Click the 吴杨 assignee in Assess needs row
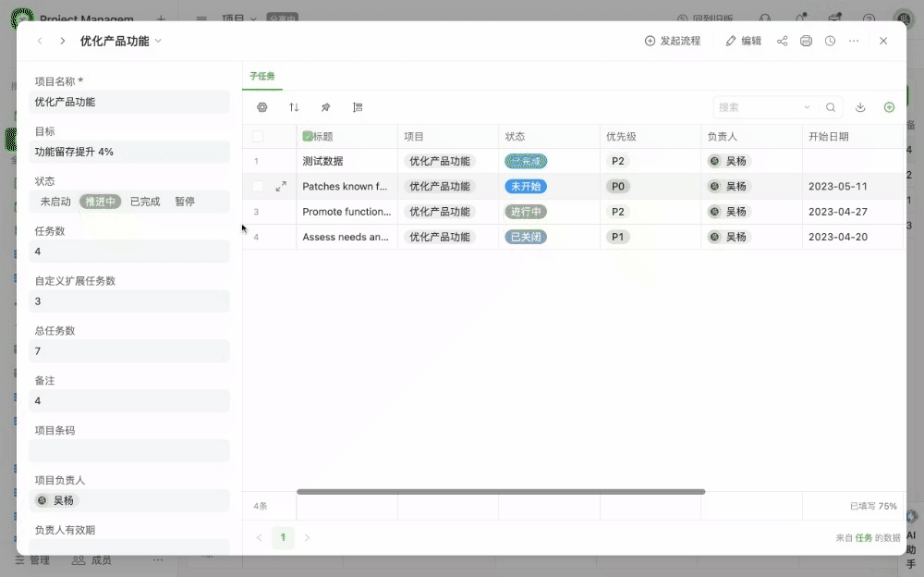 tap(729, 237)
